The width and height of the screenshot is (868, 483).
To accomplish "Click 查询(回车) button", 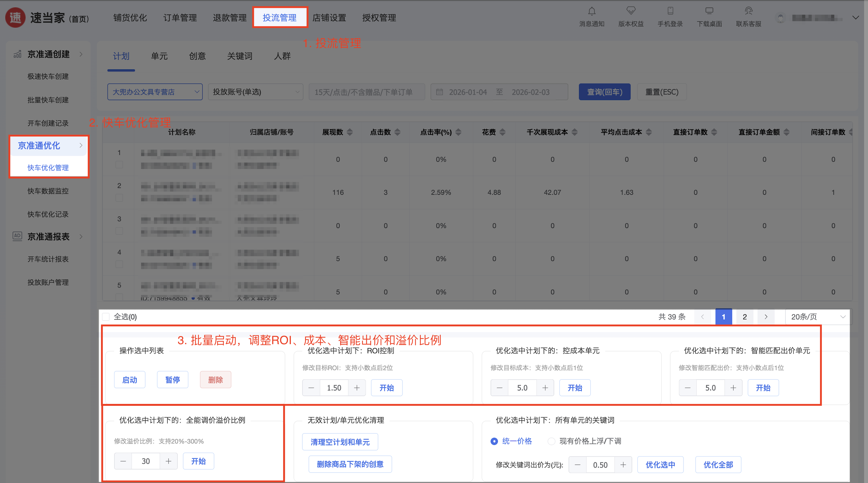I will tap(605, 92).
